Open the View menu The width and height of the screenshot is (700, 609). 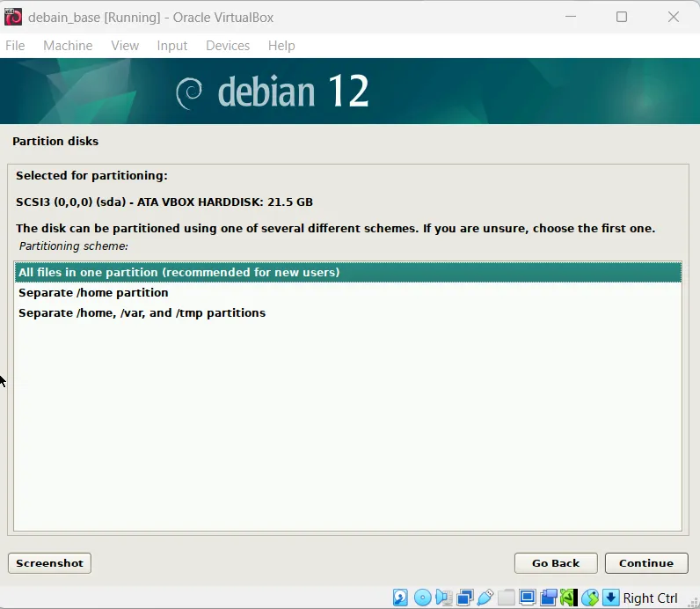pyautogui.click(x=125, y=46)
